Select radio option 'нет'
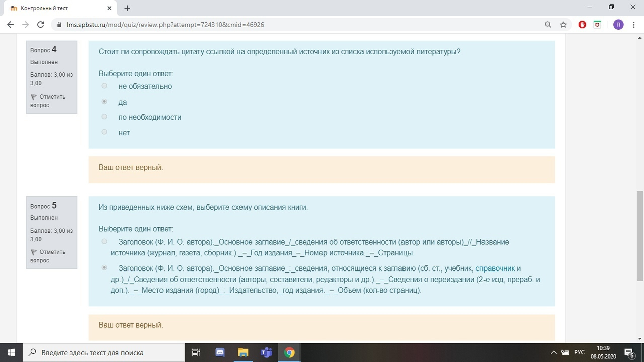 tap(104, 132)
